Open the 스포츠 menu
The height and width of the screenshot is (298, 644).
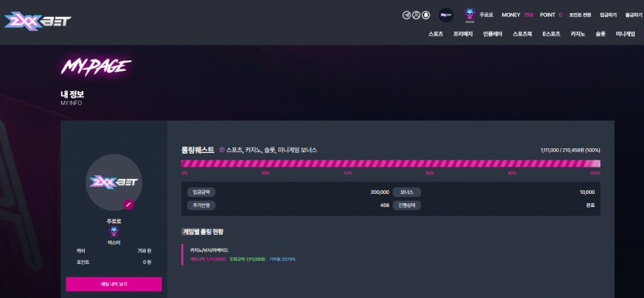coord(435,34)
